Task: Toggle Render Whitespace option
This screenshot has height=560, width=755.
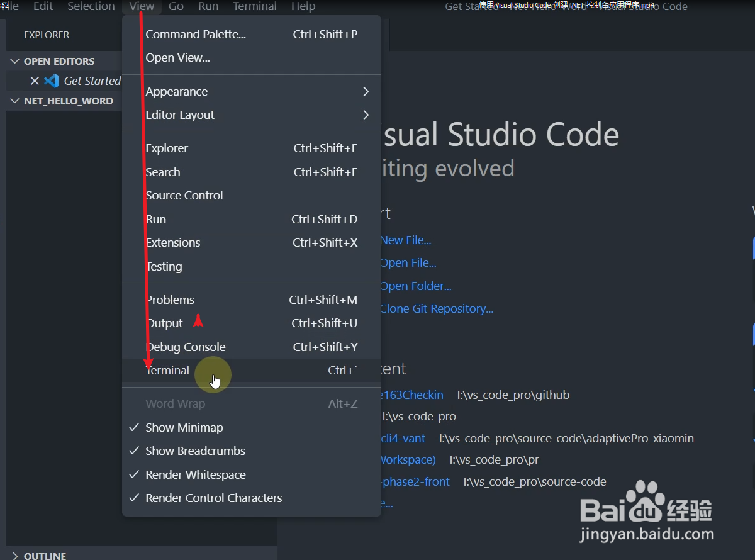Action: [x=252, y=475]
